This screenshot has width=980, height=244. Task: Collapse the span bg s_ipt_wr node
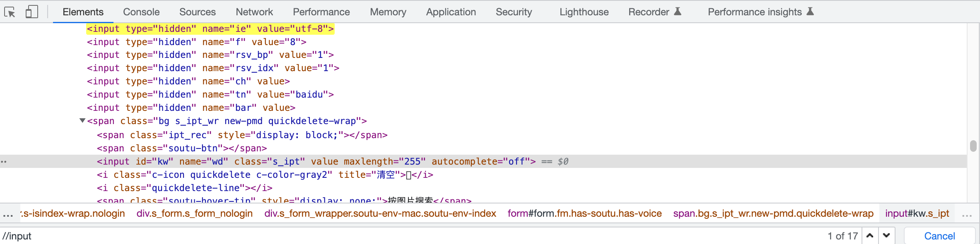click(82, 121)
